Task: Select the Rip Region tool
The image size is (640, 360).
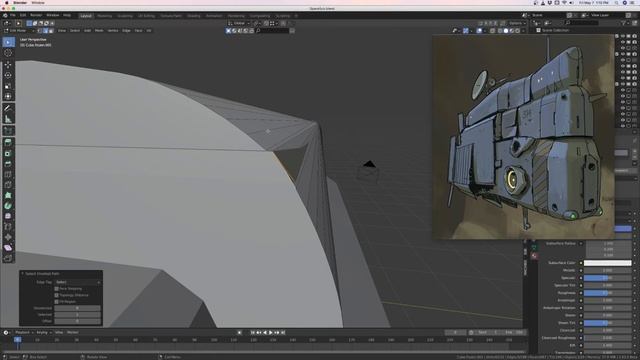Action: 8,258
